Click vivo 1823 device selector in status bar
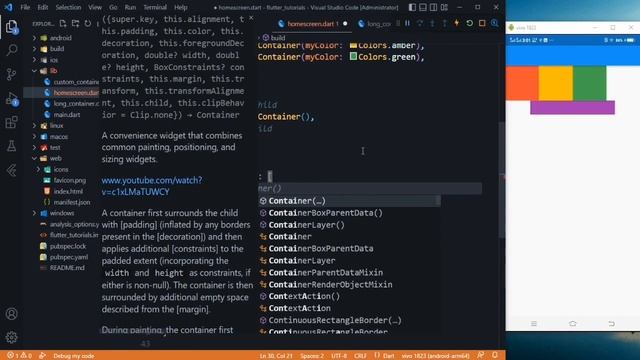Image resolution: width=640 pixels, height=360 pixels. [x=435, y=356]
